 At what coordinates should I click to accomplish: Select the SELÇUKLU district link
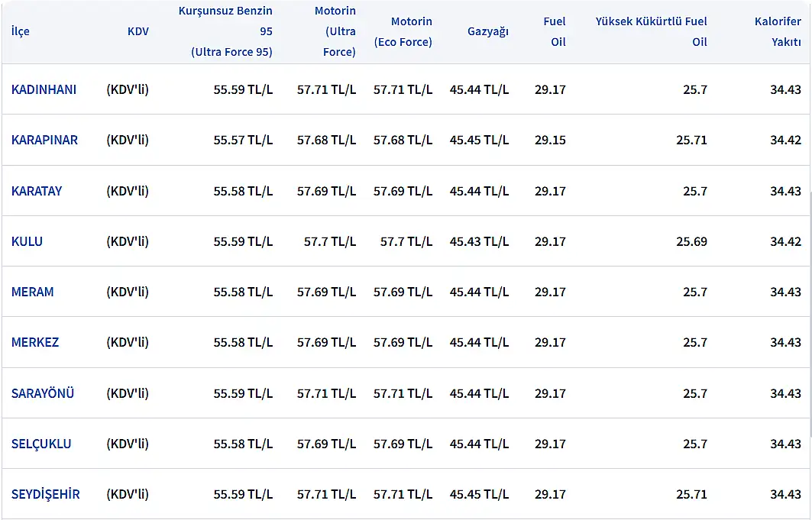pos(41,444)
